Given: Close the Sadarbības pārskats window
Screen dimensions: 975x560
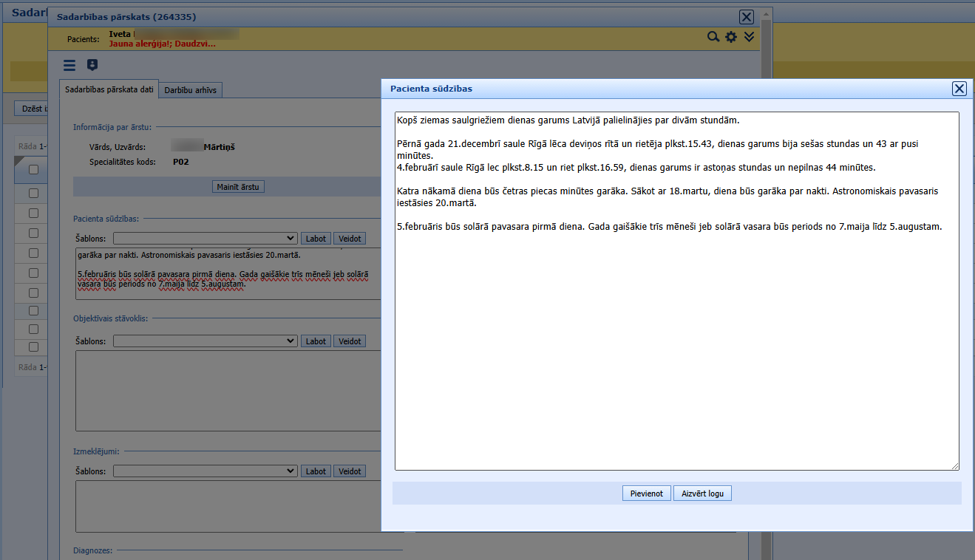Looking at the screenshot, I should point(747,17).
